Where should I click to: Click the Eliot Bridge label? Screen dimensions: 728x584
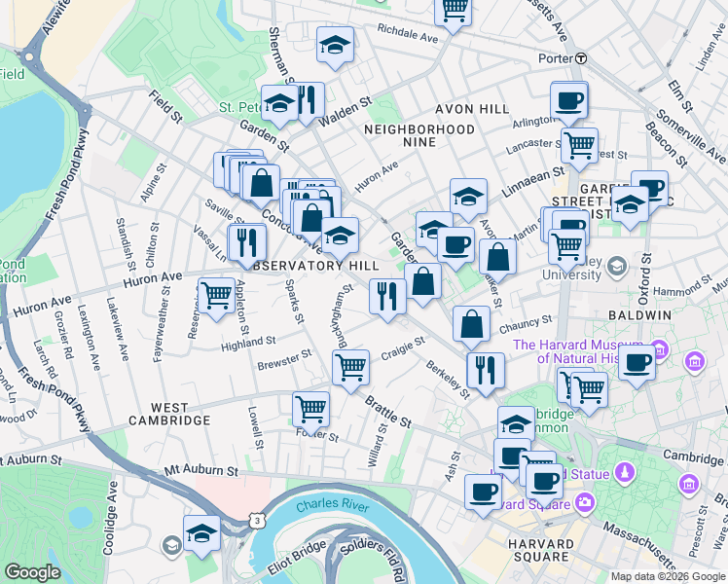point(297,557)
